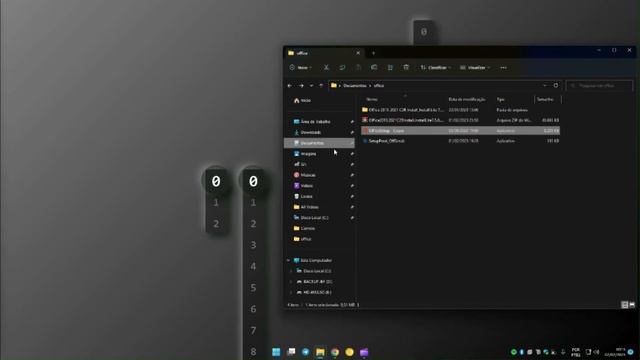The width and height of the screenshot is (640, 360).
Task: Open Google Chrome from the taskbar
Action: (335, 352)
